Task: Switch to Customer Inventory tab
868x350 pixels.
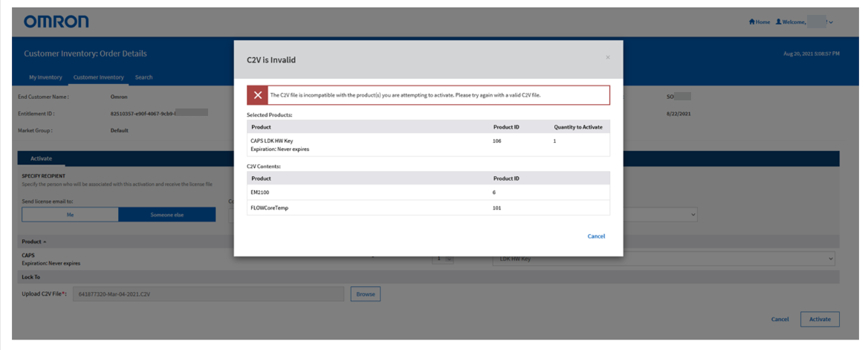Action: [99, 77]
